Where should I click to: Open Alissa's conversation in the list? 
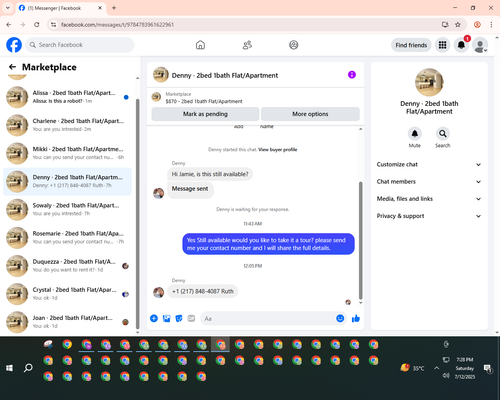click(x=67, y=97)
